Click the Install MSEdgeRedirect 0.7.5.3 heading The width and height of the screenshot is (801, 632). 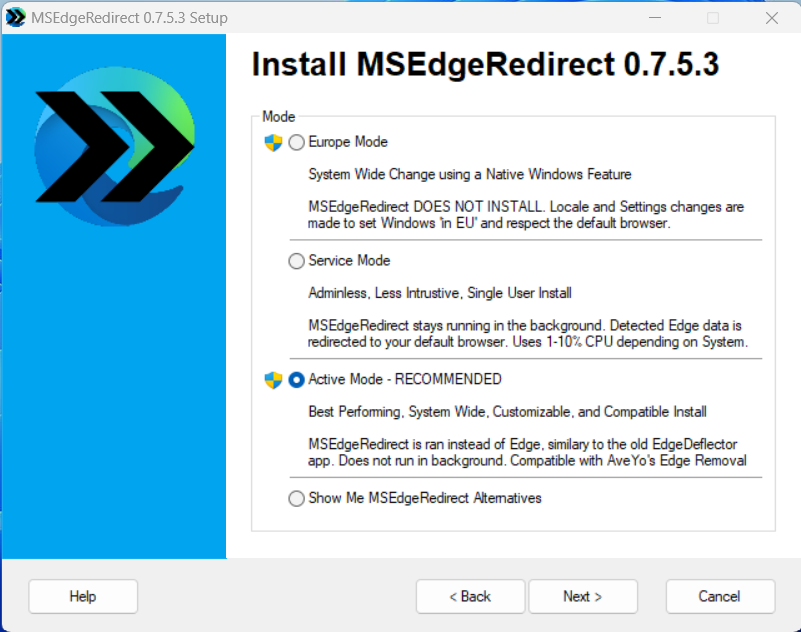point(485,65)
